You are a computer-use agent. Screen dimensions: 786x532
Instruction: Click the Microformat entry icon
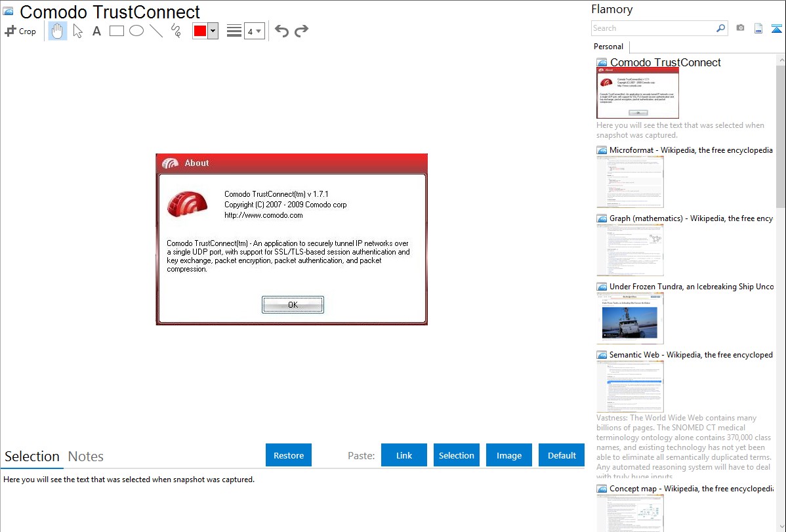602,150
